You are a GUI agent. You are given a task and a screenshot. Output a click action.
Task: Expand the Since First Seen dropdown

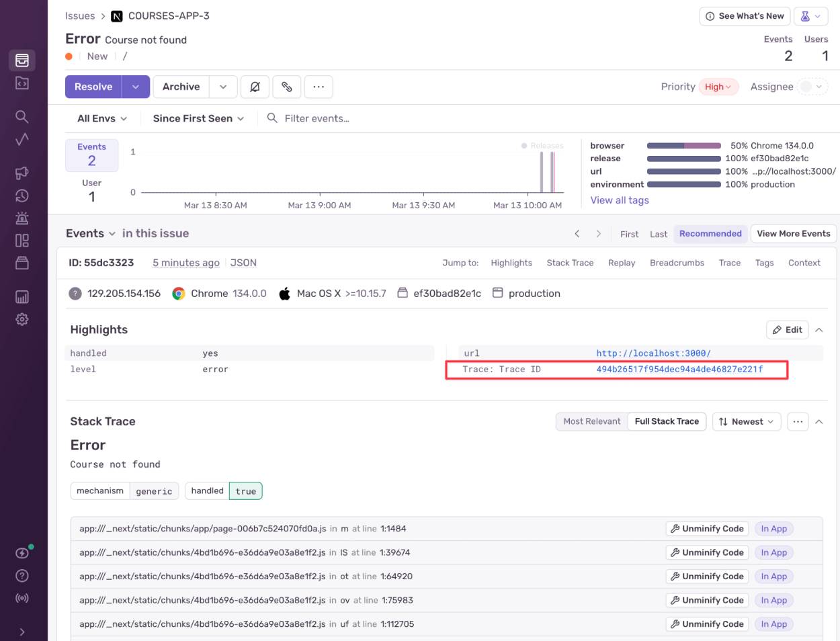[x=197, y=118]
